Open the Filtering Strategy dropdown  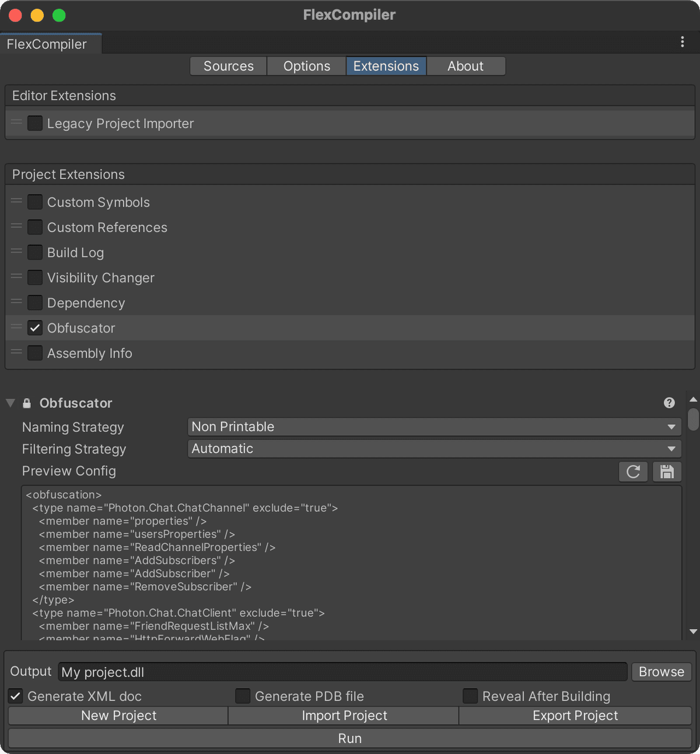pos(434,449)
